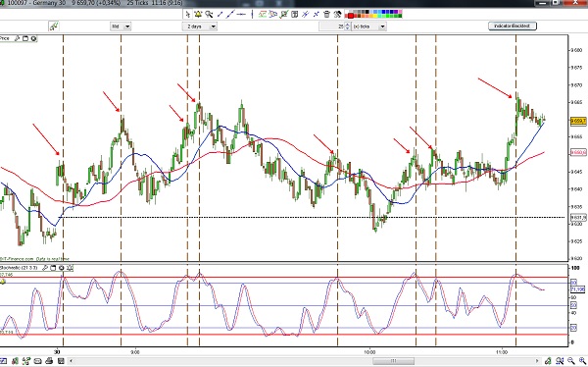Viewport: 588px width, 367px height.
Task: Click the trash can delete objects icon
Action: click(326, 15)
